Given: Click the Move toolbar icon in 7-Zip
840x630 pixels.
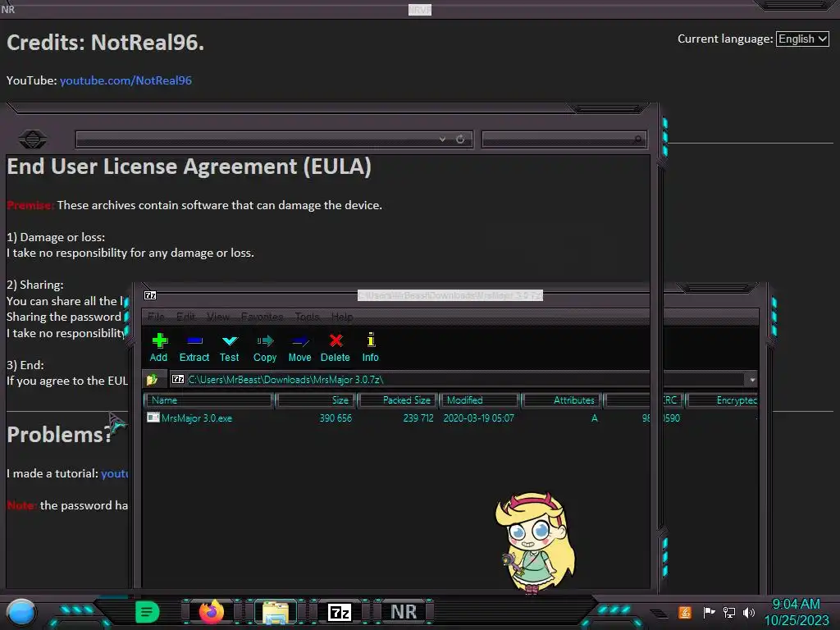Looking at the screenshot, I should click(299, 348).
